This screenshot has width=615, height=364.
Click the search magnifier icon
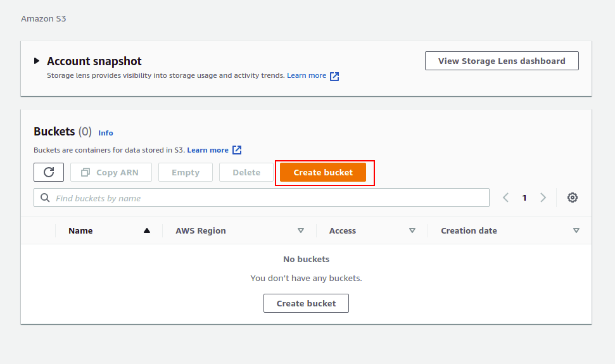point(45,198)
